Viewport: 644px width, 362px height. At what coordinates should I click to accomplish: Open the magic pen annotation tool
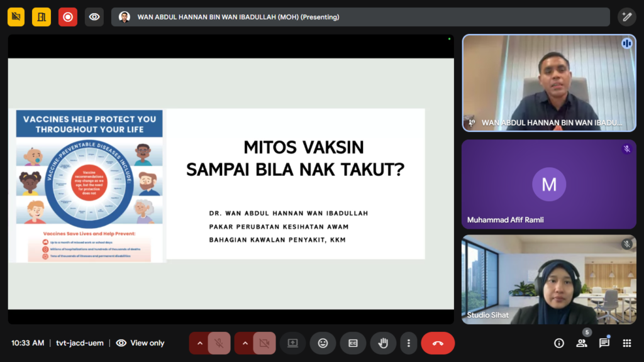pos(626,17)
